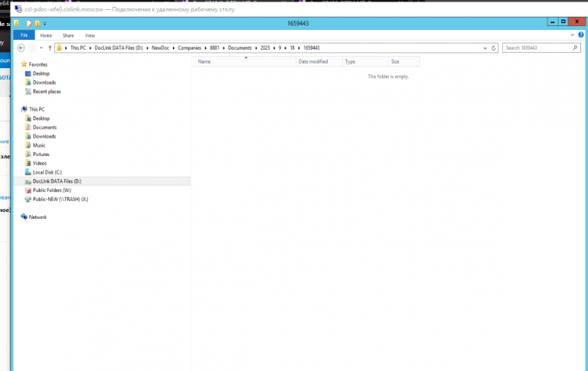Expand subfolders arrow after NewDoc breadcrumb
Image resolution: width=588 pixels, height=371 pixels.
174,48
